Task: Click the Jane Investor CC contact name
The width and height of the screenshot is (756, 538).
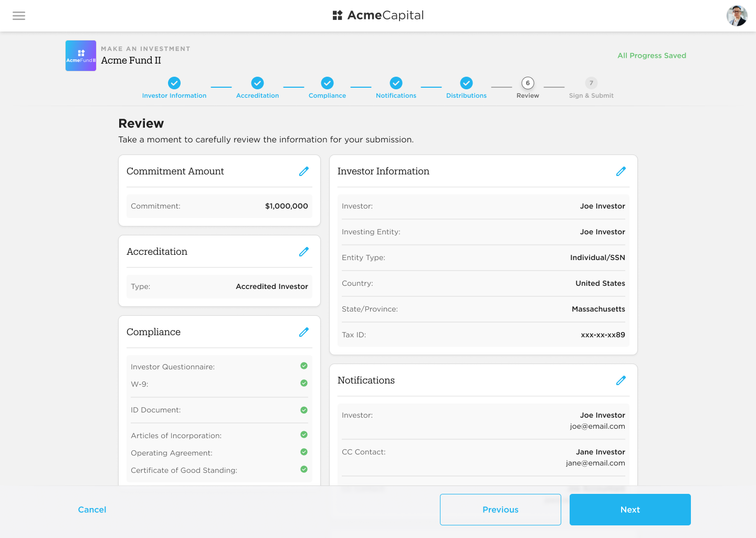Action: coord(601,452)
